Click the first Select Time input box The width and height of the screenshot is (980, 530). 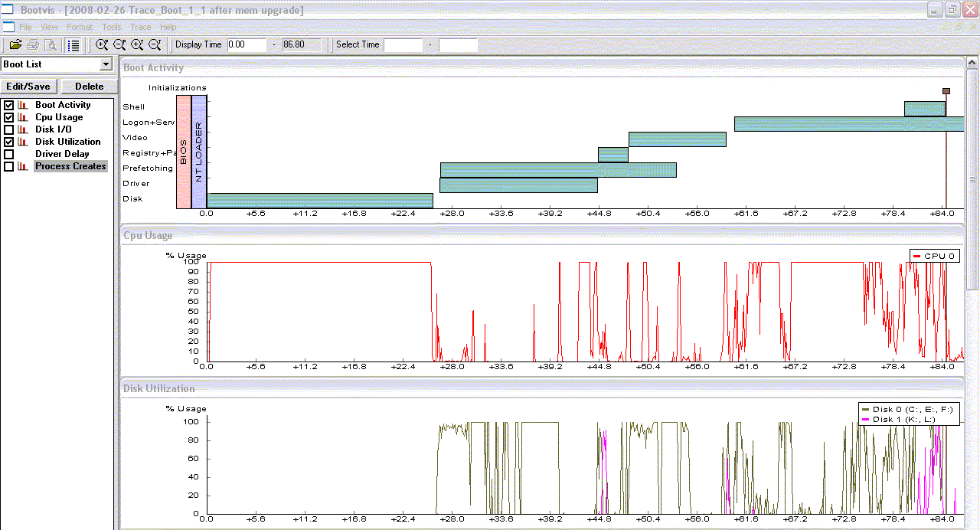click(x=403, y=44)
